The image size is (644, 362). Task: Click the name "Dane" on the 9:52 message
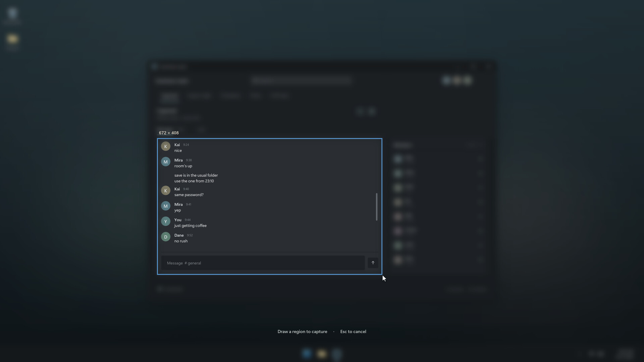179,235
